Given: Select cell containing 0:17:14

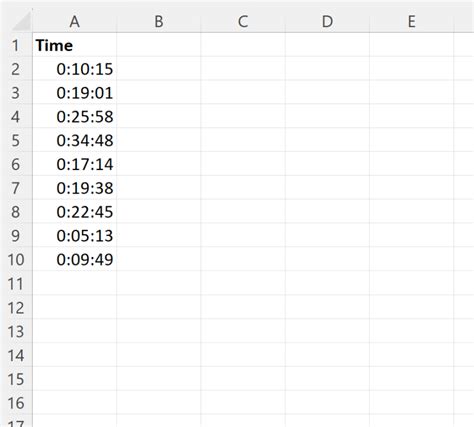Looking at the screenshot, I should coord(75,164).
